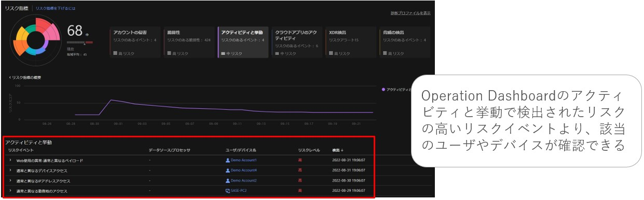644x200 pixels.
Task: Click the 2022-08-29 19:06:07 detection time
Action: pos(349,191)
